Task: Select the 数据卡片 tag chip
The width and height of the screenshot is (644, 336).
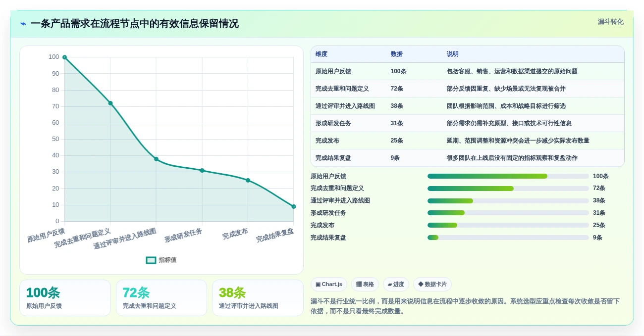Action: click(432, 284)
